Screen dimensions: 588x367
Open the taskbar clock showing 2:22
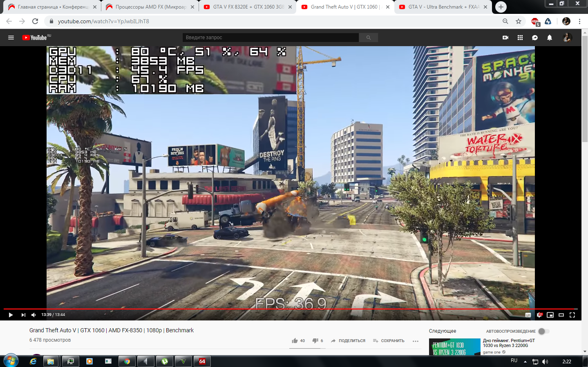coord(567,361)
